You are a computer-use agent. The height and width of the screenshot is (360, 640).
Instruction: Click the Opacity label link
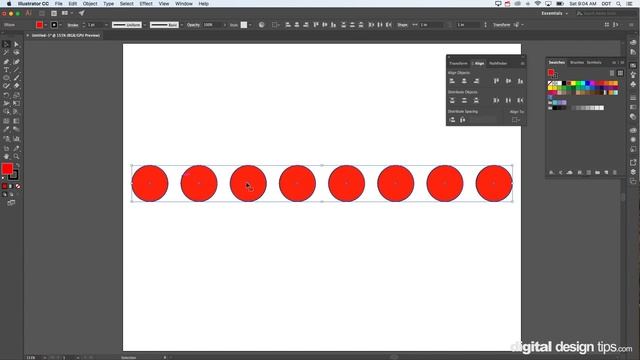coord(193,25)
